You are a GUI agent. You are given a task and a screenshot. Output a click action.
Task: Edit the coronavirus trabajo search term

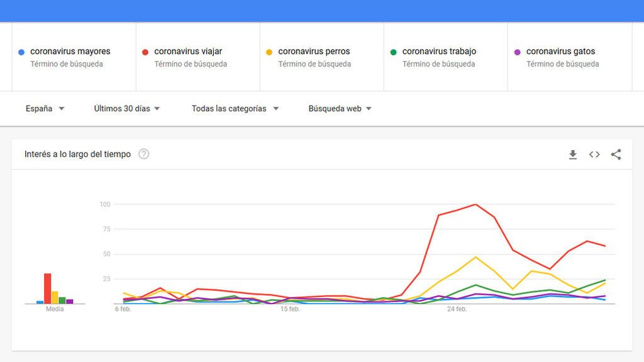tap(439, 52)
